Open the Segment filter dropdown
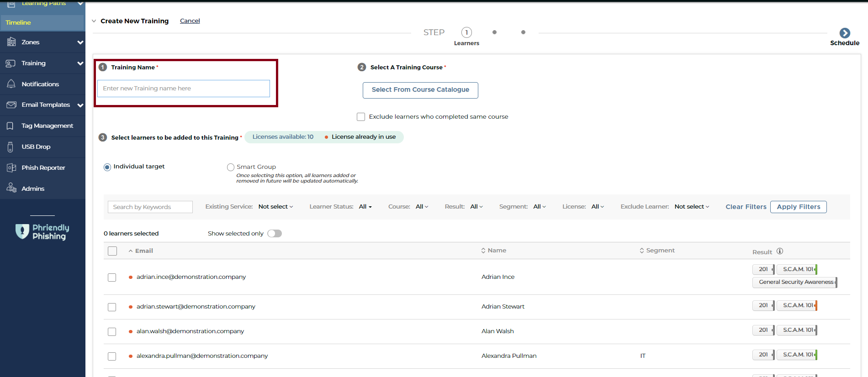Image resolution: width=868 pixels, height=377 pixels. [540, 207]
